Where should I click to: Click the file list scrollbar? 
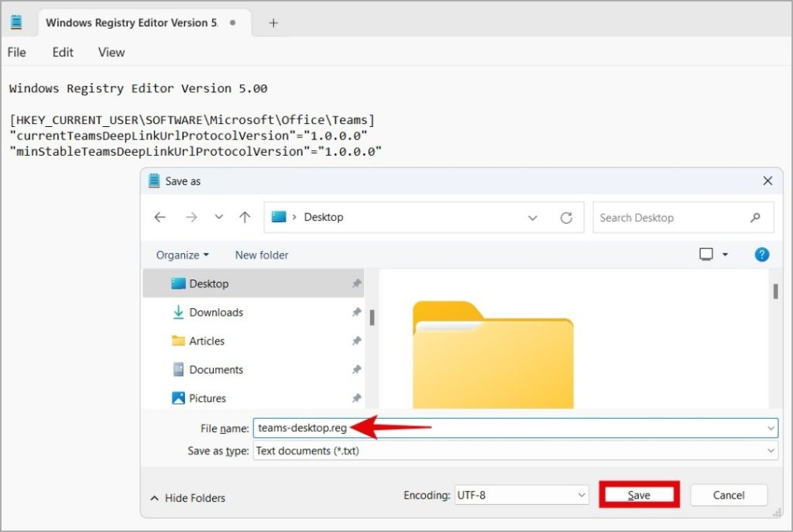775,291
